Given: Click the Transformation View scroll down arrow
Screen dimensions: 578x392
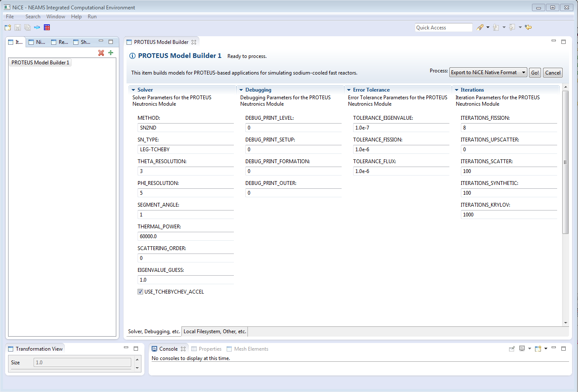Looking at the screenshot, I should [137, 368].
